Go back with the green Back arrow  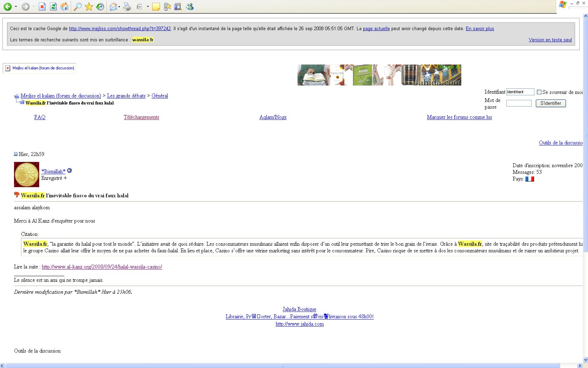(7, 7)
